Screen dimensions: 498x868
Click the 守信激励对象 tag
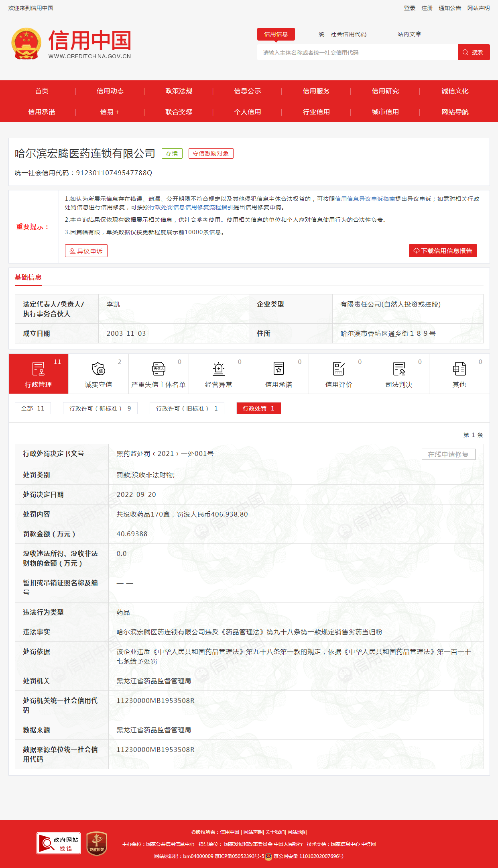click(x=211, y=153)
